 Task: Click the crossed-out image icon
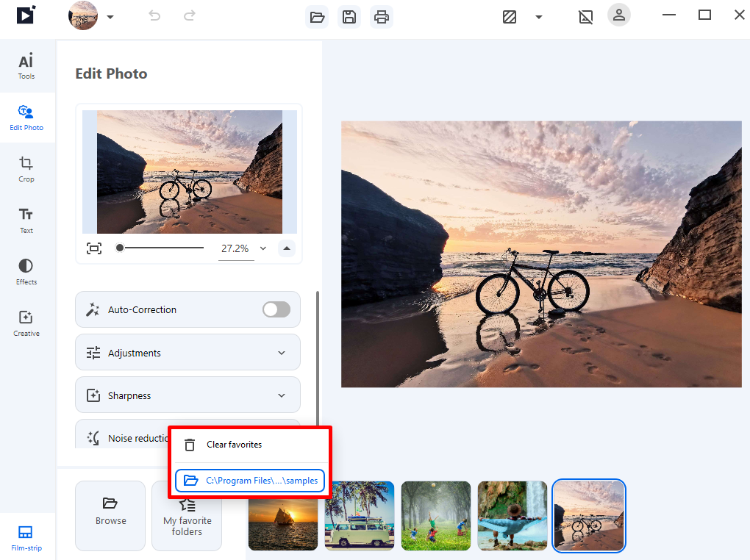585,17
